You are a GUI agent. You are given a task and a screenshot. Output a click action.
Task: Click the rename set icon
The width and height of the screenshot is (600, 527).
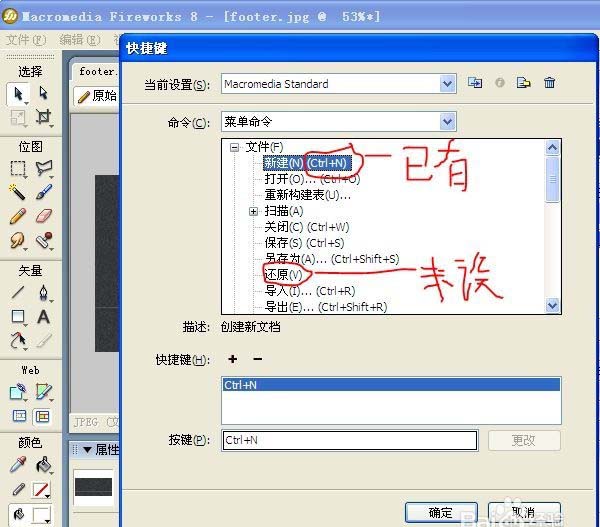point(499,83)
